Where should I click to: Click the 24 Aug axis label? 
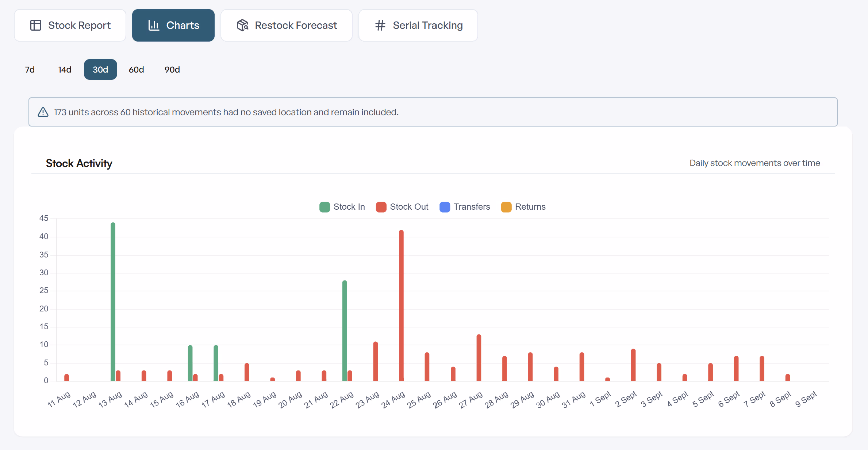coord(393,399)
